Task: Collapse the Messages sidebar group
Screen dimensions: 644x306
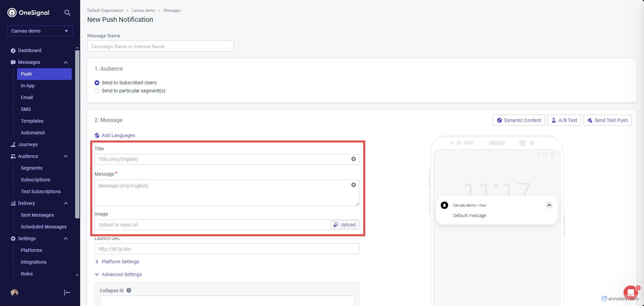Action: [66, 62]
